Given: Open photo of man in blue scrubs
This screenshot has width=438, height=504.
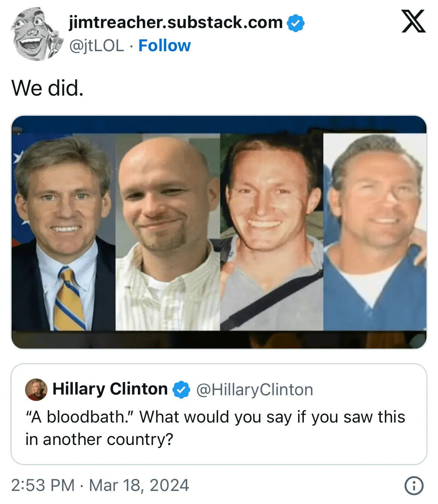Looking at the screenshot, I should tap(375, 232).
